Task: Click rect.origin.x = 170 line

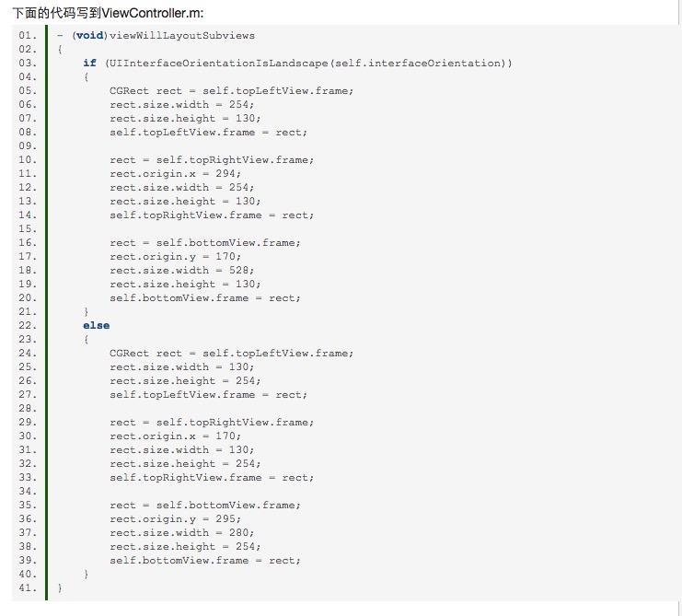Action: [x=175, y=436]
